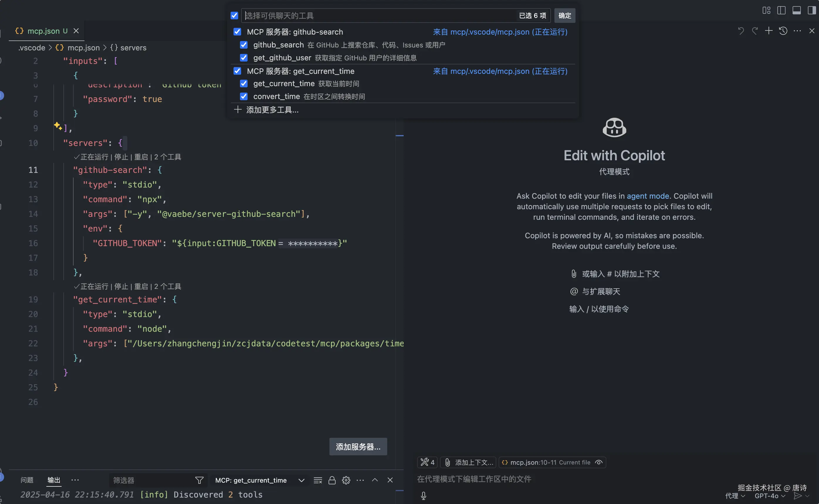The height and width of the screenshot is (504, 819).
Task: Uncheck the convert_time tool checkbox
Action: click(x=244, y=97)
